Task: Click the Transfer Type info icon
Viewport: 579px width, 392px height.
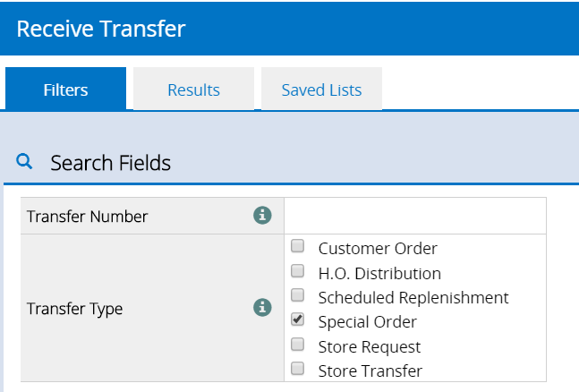Action: point(261,309)
